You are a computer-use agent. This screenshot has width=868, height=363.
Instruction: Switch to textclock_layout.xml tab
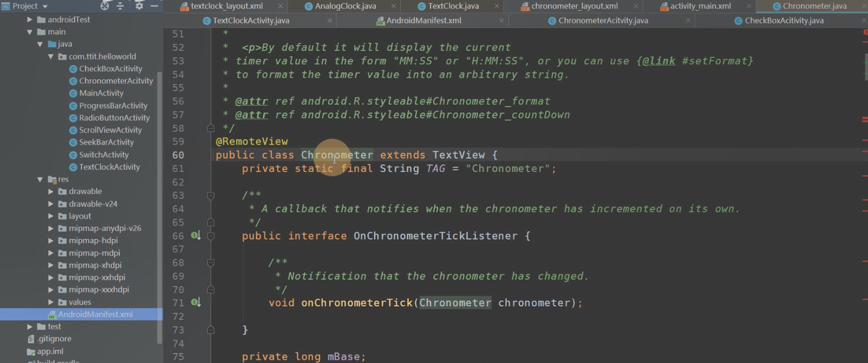(x=226, y=6)
